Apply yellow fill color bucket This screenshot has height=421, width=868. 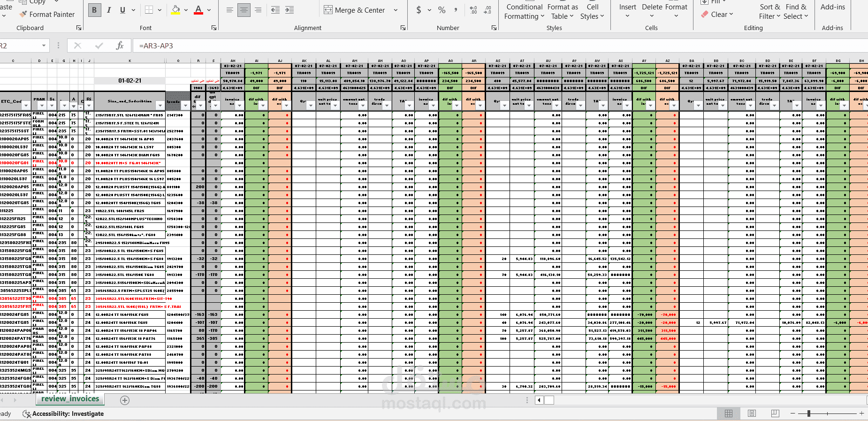pyautogui.click(x=175, y=10)
